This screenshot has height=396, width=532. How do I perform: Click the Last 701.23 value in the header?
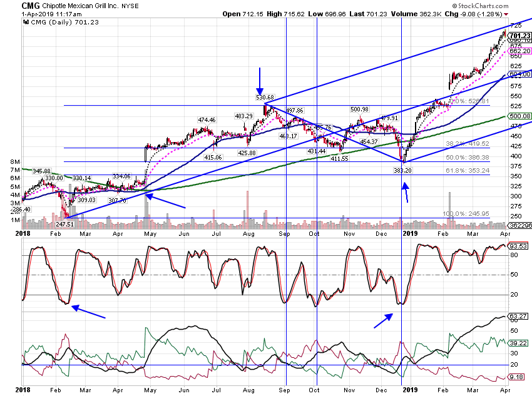[368, 14]
